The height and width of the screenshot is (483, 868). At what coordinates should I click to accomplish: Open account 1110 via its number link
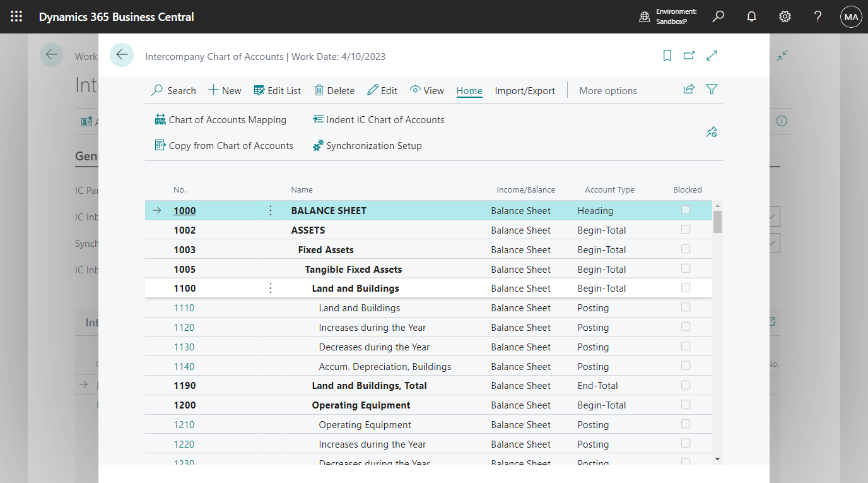(x=184, y=307)
